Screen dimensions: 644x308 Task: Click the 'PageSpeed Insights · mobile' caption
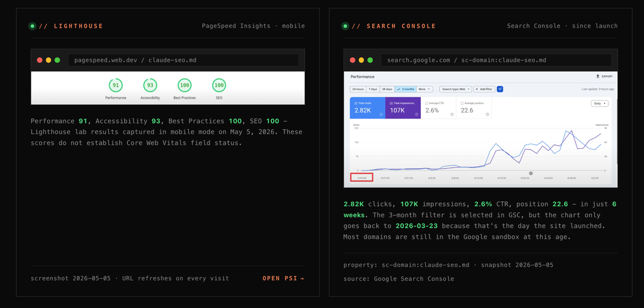coord(253,26)
